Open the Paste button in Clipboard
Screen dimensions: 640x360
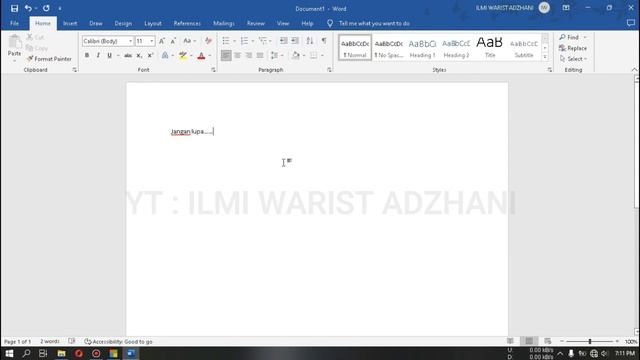point(15,48)
